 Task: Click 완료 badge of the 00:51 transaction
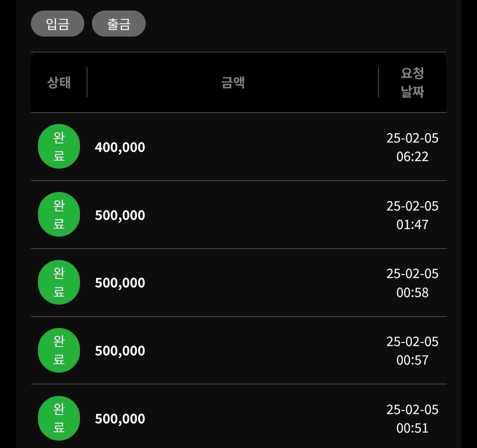[x=59, y=418]
